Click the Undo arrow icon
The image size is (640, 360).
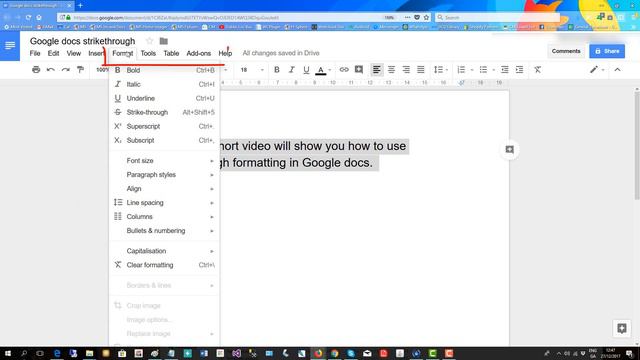click(51, 69)
